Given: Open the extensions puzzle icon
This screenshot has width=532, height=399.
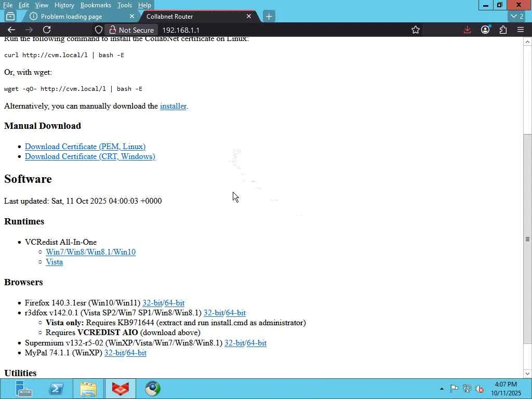Looking at the screenshot, I should pyautogui.click(x=503, y=30).
